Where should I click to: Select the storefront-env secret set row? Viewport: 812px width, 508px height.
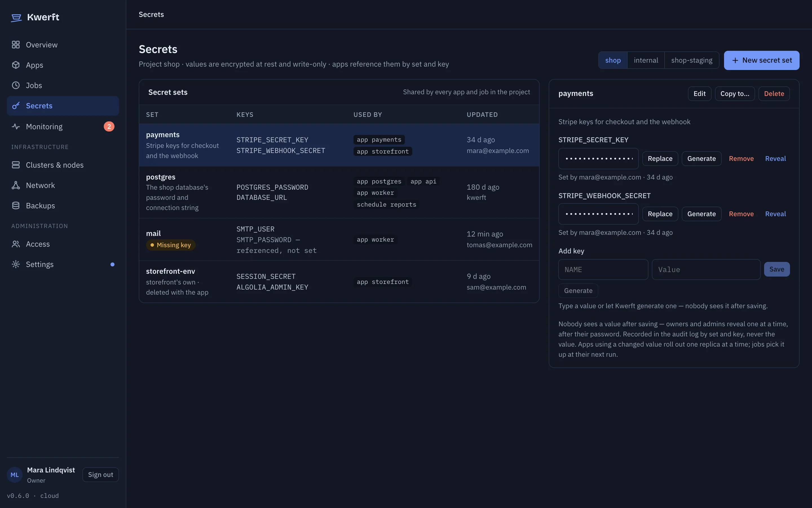(x=339, y=282)
